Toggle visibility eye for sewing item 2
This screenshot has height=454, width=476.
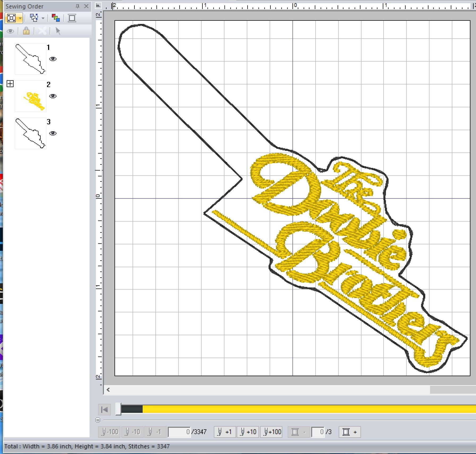coord(53,96)
